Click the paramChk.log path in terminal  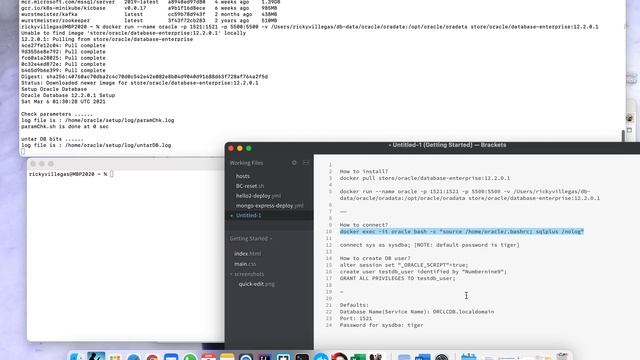[x=120, y=120]
